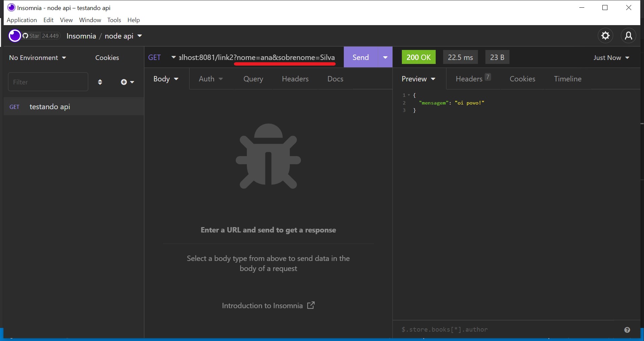
Task: Open the View menu
Action: tap(66, 20)
